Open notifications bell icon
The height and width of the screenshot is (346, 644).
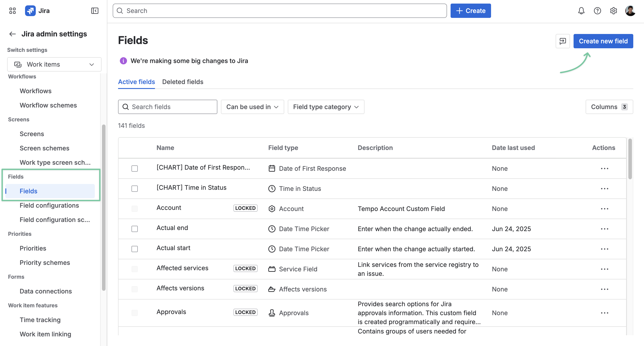click(581, 11)
